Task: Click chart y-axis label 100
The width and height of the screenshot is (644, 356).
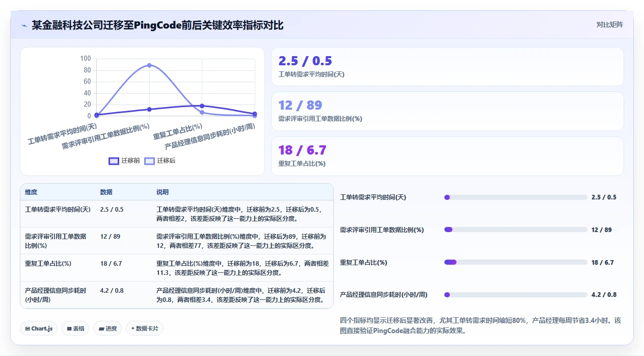Action: click(x=86, y=59)
